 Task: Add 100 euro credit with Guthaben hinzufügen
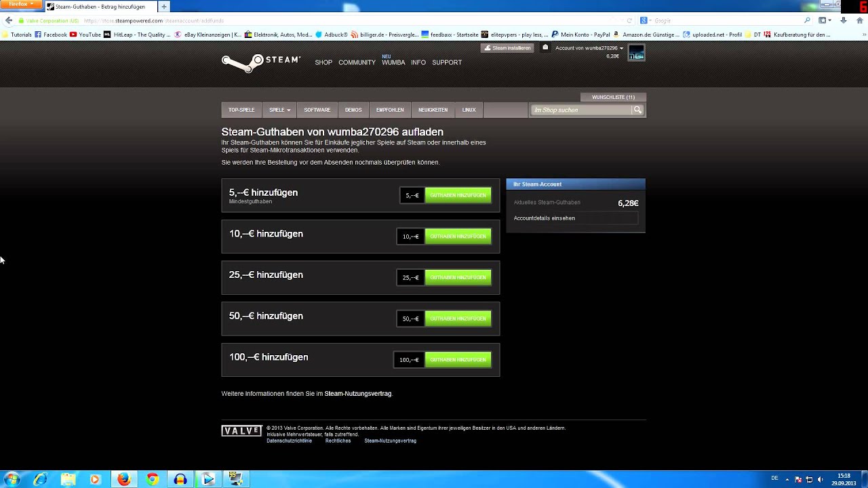[458, 360]
